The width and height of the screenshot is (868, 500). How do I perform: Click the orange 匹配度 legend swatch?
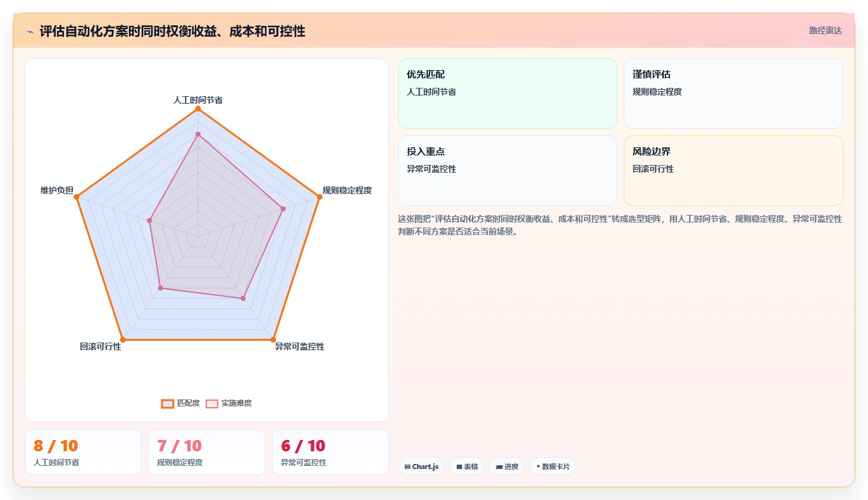point(168,404)
